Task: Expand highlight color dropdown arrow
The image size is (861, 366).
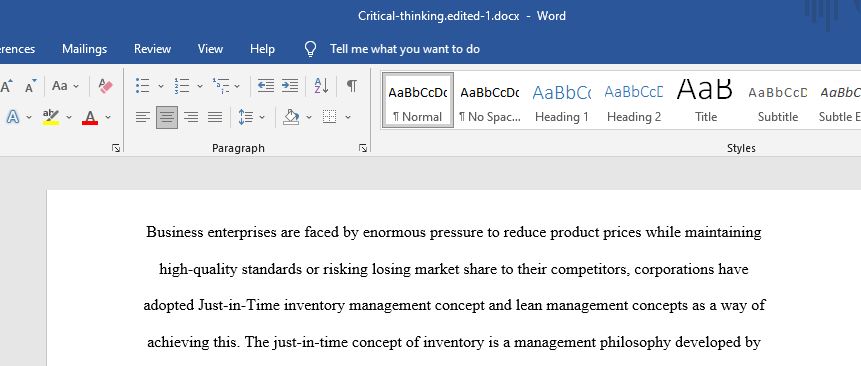Action: [x=69, y=117]
